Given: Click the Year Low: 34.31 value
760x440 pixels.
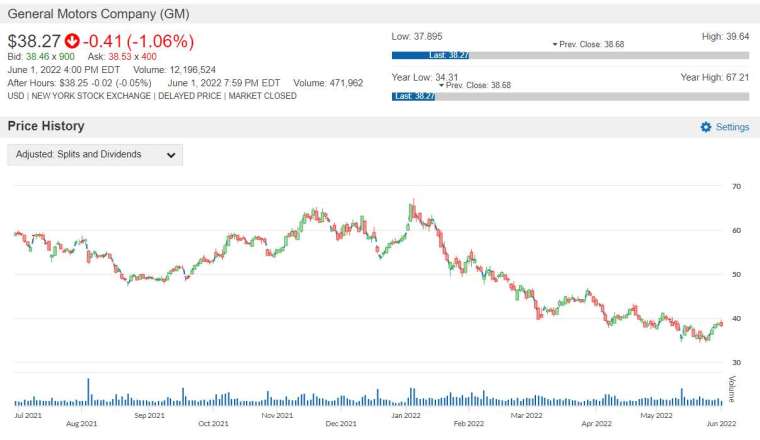Looking at the screenshot, I should pyautogui.click(x=425, y=77).
